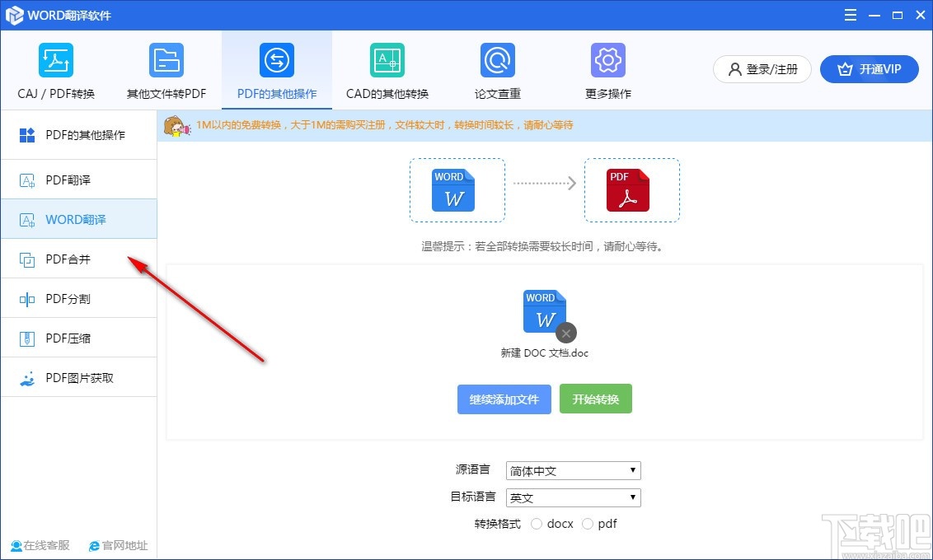Click the 开始转换 start conversion button

[595, 399]
